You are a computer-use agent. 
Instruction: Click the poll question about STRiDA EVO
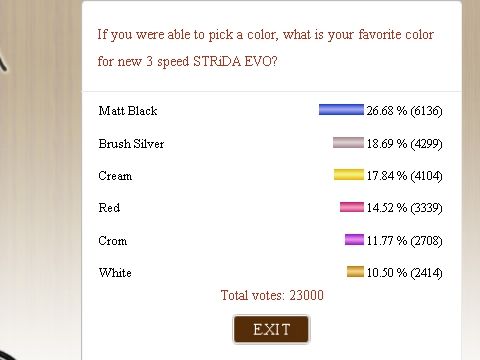click(265, 48)
